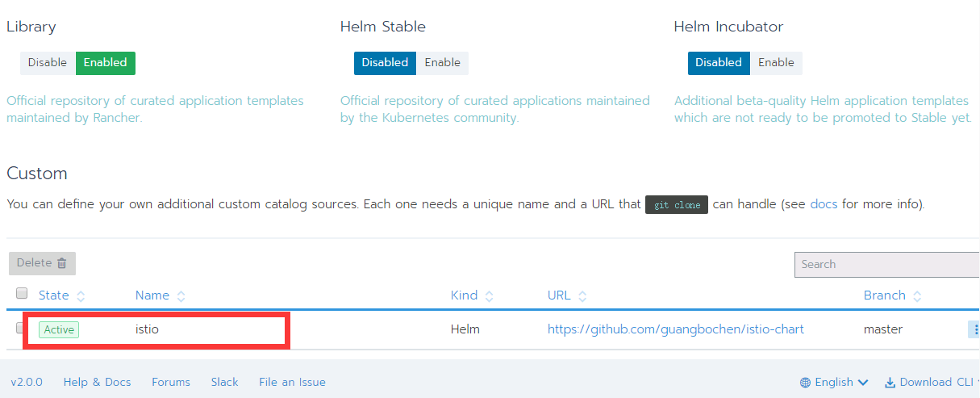
Task: Sort table by URL header
Action: (x=559, y=295)
